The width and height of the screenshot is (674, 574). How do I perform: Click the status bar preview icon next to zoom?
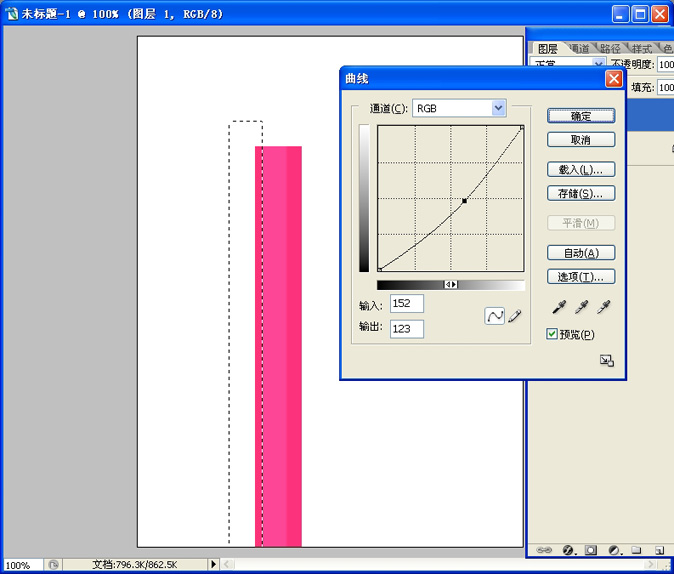point(53,565)
